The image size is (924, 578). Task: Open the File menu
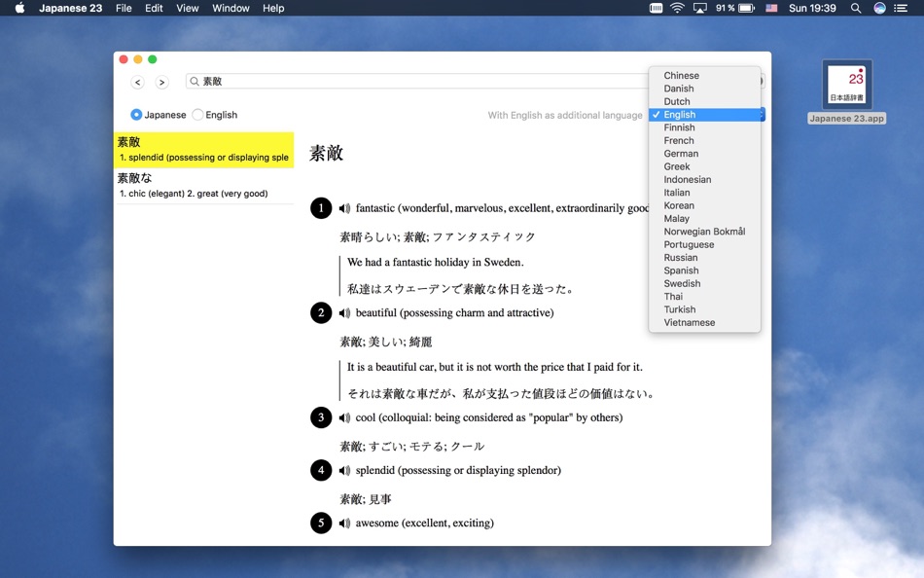(124, 8)
